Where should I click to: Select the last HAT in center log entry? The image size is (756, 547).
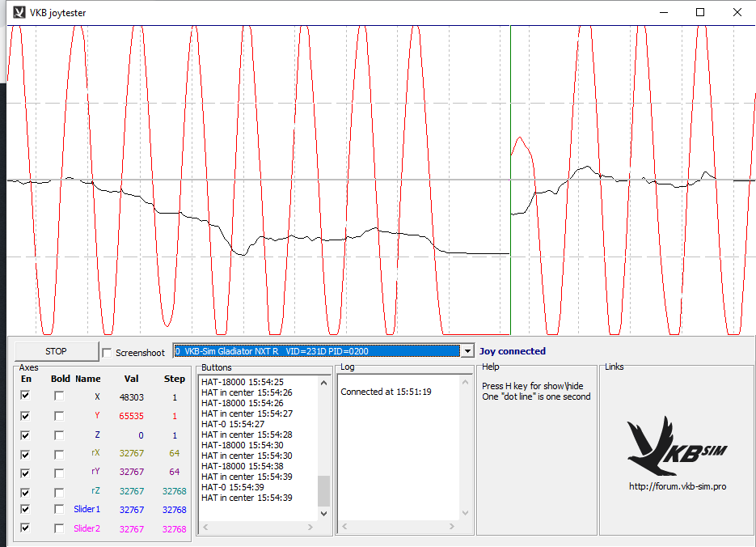[x=247, y=498]
